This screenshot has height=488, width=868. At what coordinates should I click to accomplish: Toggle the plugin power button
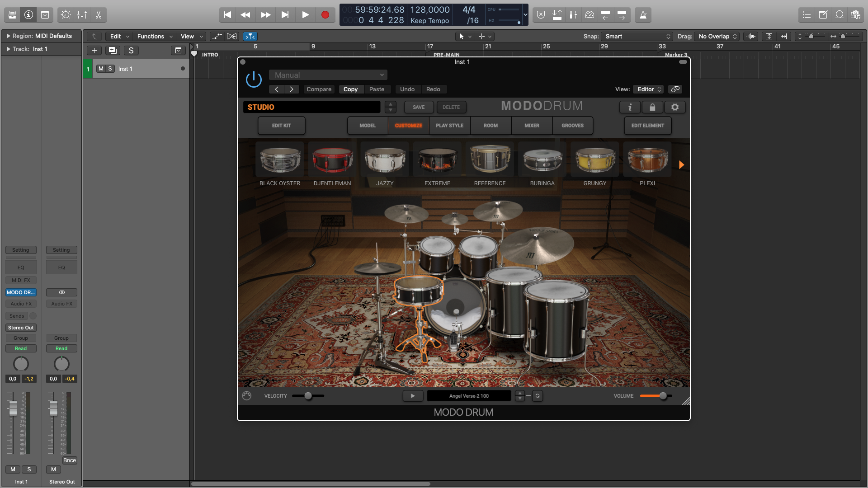pos(254,80)
